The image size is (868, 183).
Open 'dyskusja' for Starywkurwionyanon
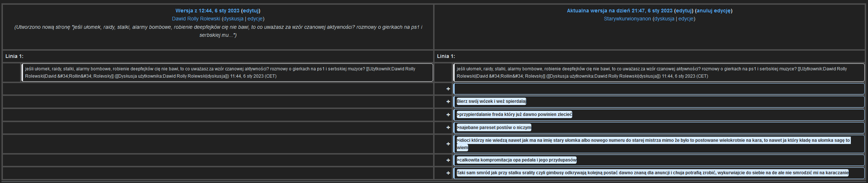(664, 19)
